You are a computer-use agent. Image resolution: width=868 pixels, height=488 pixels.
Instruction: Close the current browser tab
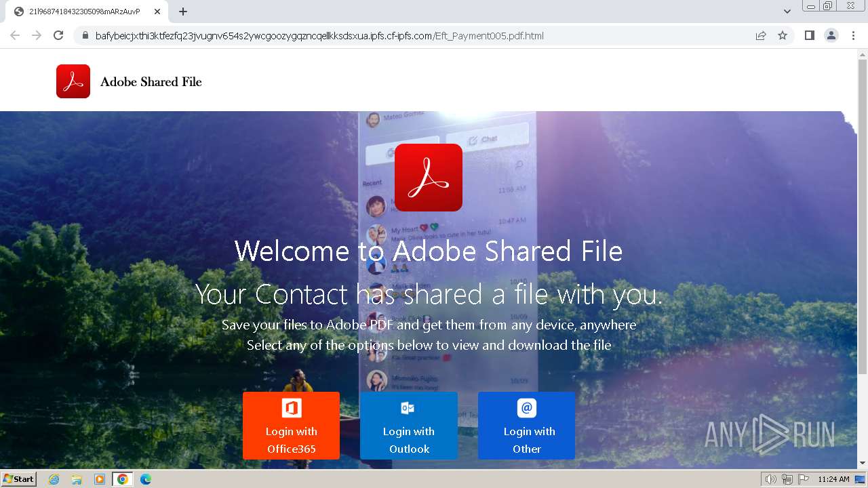[x=157, y=12]
